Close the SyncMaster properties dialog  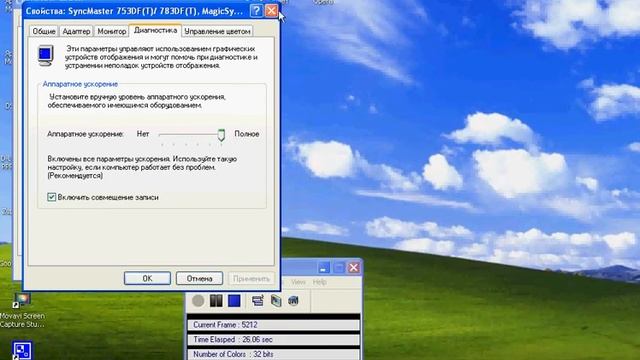271,11
